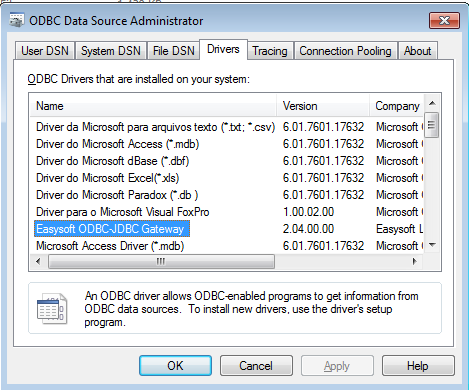Switch to the Connection Pooling tab

coord(345,51)
